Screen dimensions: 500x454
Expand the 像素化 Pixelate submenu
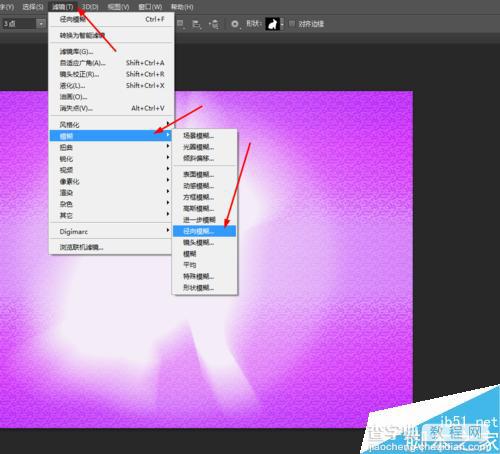coord(111,181)
